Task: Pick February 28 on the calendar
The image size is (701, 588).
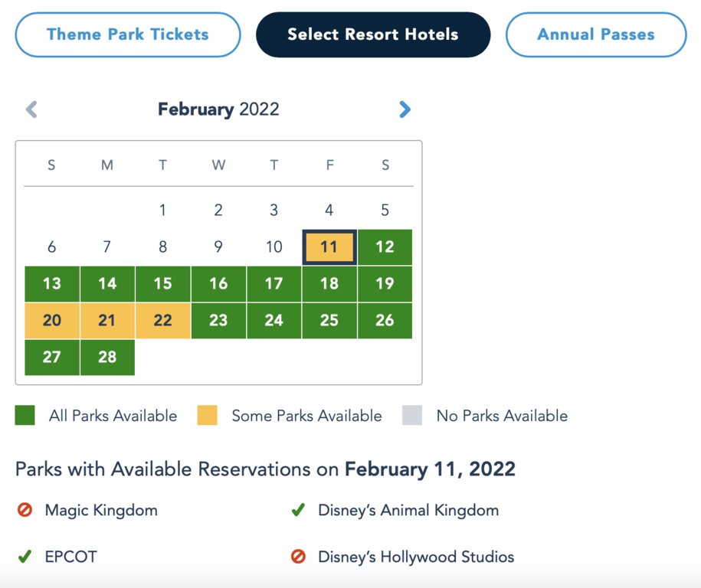Action: coord(107,357)
